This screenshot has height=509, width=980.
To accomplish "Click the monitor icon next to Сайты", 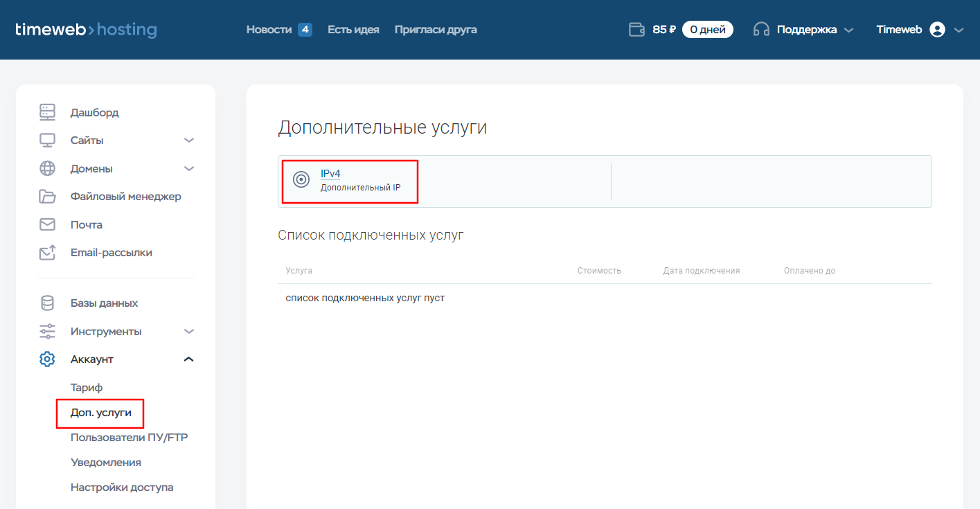I will (47, 141).
